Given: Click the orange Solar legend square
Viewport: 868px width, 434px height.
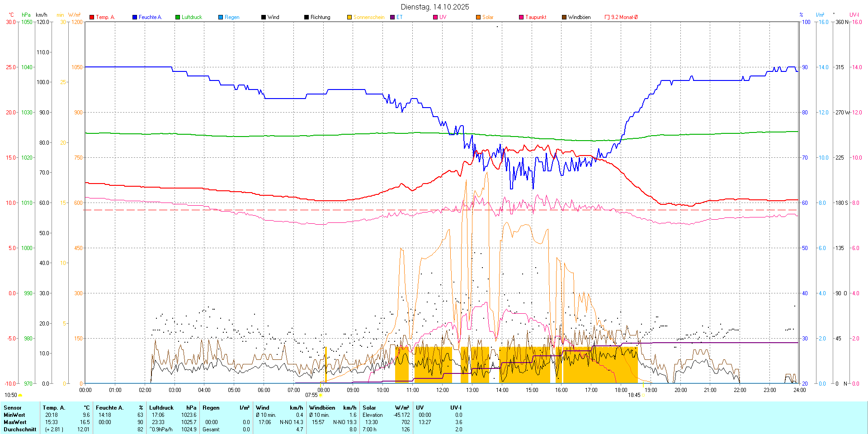Looking at the screenshot, I should tap(478, 17).
